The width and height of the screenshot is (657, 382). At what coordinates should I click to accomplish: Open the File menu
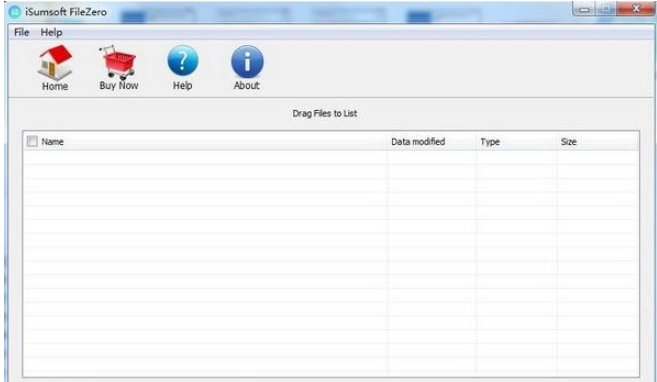21,32
